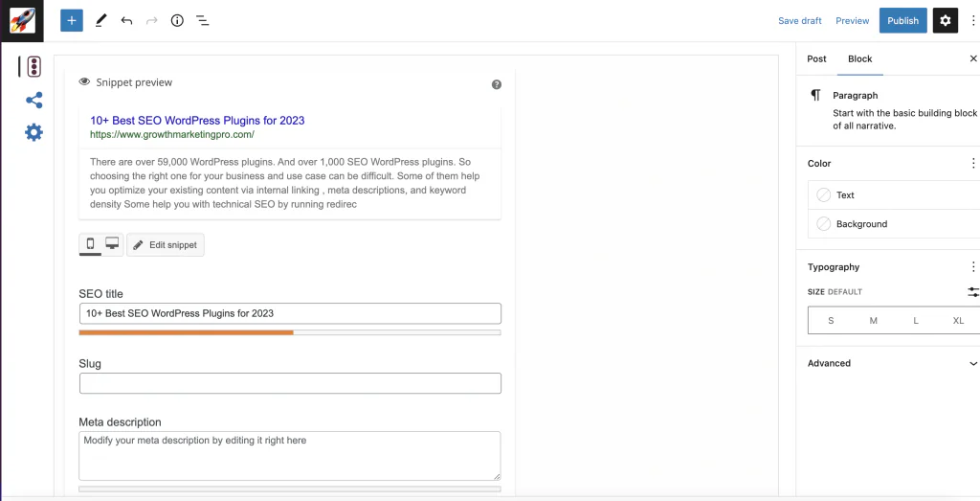Click the redo arrow icon
Screen dimensions: 980x501
[151, 21]
